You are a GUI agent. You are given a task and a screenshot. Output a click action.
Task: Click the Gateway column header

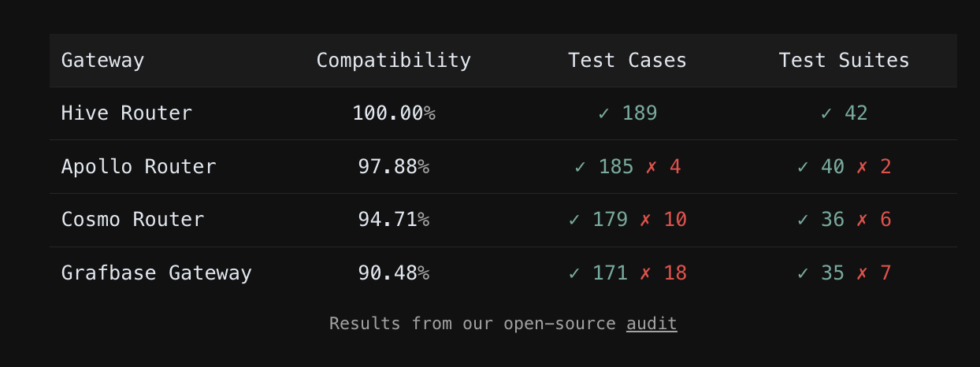click(x=103, y=61)
